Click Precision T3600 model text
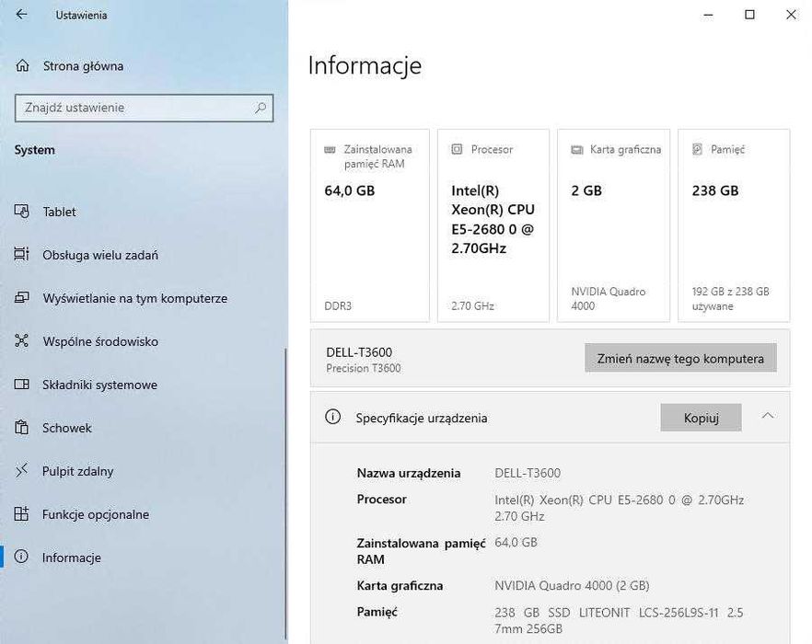The image size is (812, 644). click(364, 368)
